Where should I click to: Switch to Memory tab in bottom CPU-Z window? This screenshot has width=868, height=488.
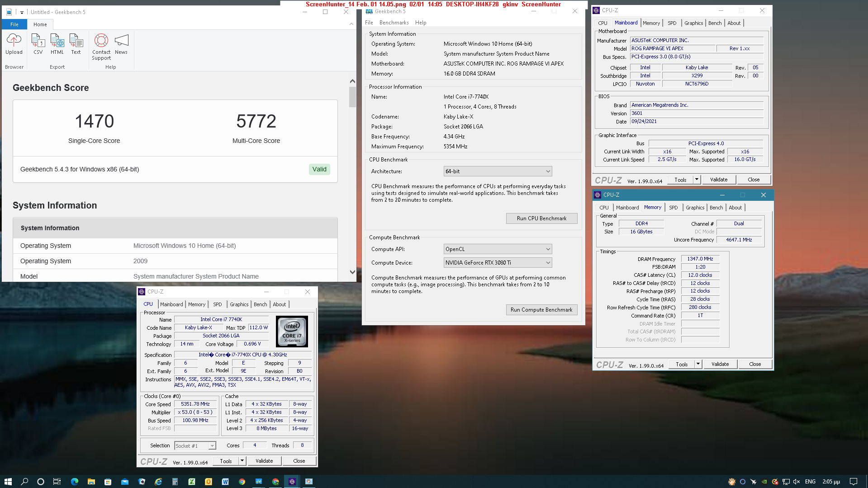click(197, 304)
